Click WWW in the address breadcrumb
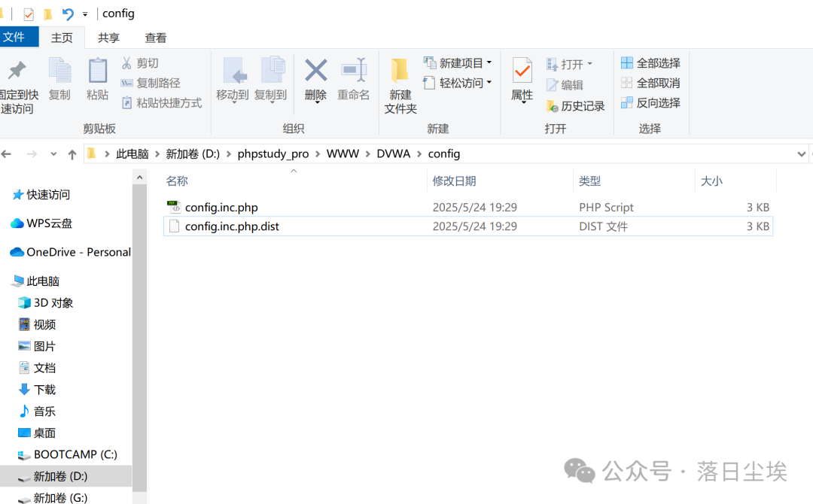 (x=343, y=154)
